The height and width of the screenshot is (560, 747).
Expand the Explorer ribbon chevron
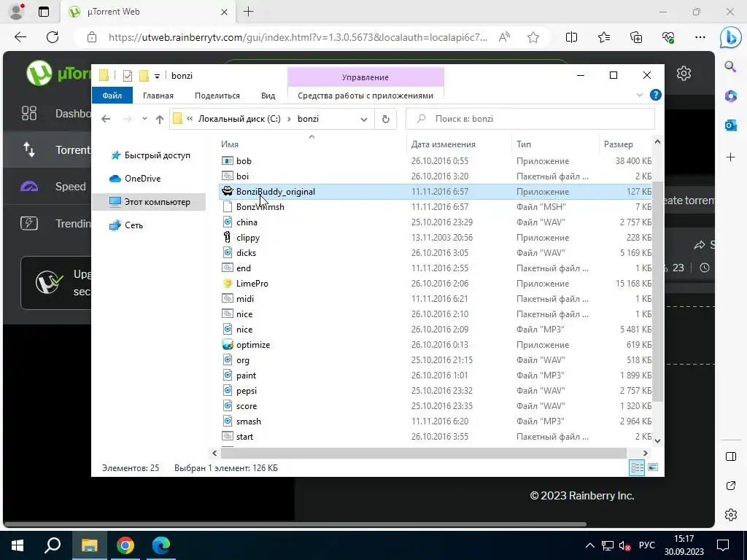coord(639,96)
